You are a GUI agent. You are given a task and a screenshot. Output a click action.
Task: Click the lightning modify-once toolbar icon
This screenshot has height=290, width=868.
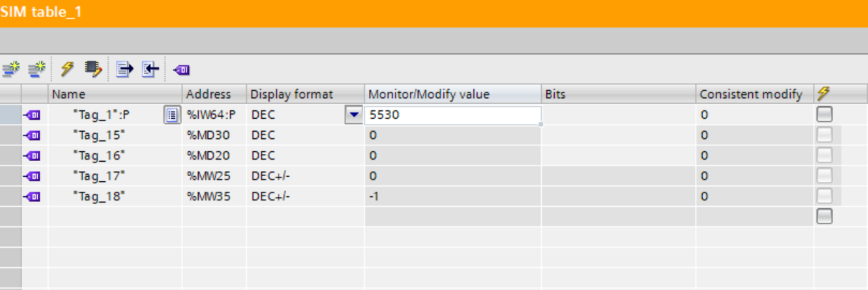click(x=66, y=69)
